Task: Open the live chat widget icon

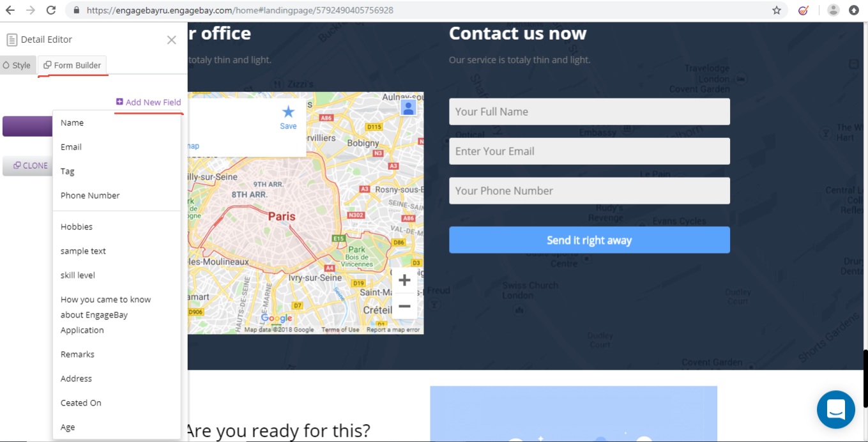Action: 835,409
